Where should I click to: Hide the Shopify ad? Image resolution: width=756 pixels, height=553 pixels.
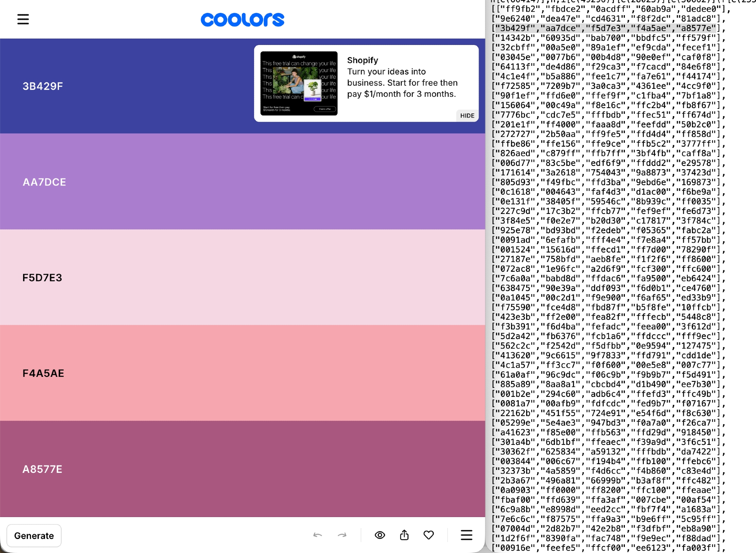[467, 116]
